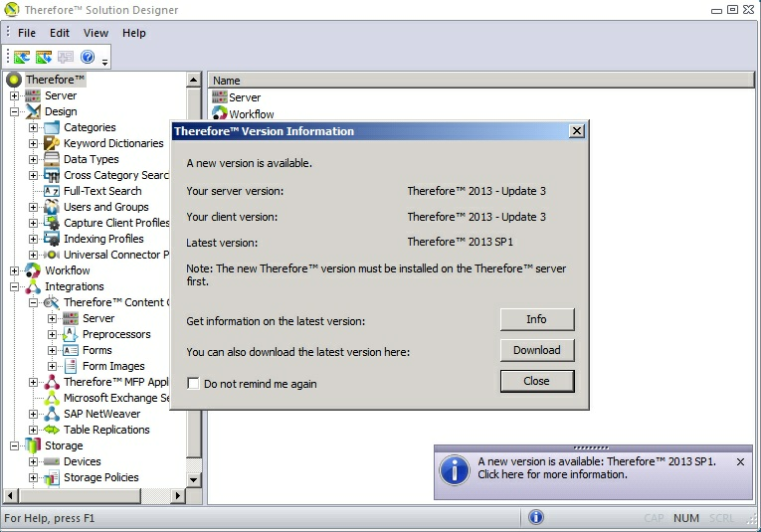Collapse the Design tree node
Image resolution: width=761 pixels, height=532 pixels.
pyautogui.click(x=15, y=111)
